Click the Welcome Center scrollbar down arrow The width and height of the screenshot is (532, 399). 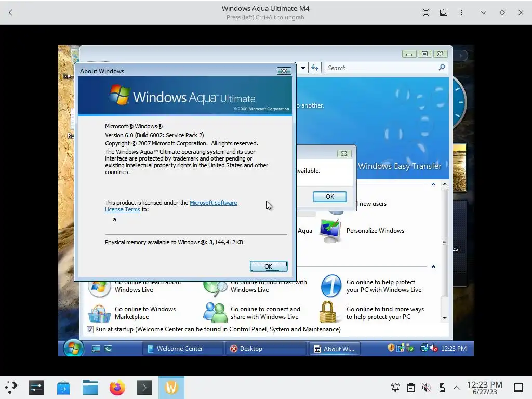(x=445, y=318)
